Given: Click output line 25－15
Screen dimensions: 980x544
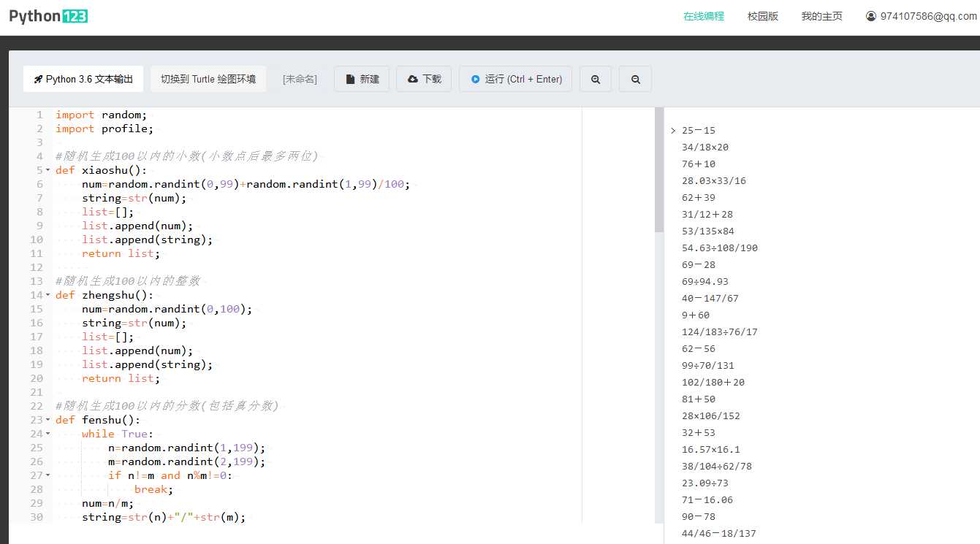Looking at the screenshot, I should click(699, 131).
